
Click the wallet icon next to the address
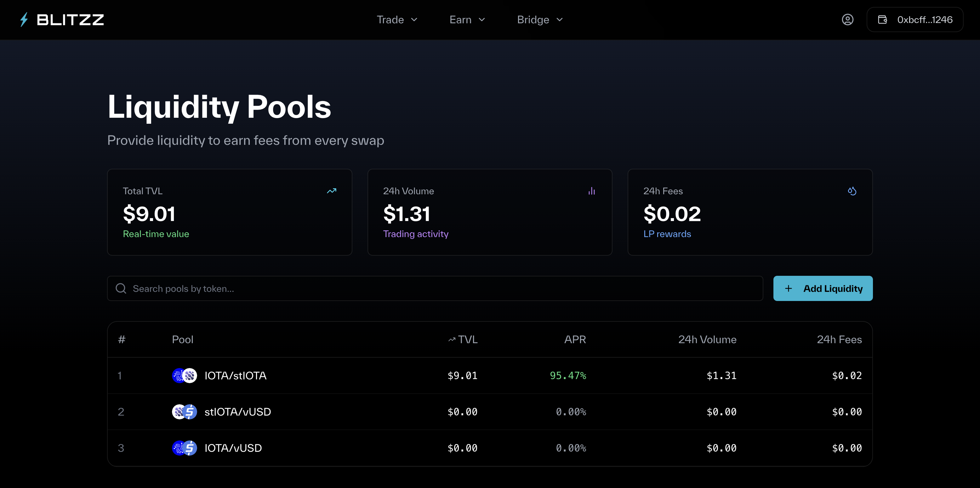(x=882, y=20)
